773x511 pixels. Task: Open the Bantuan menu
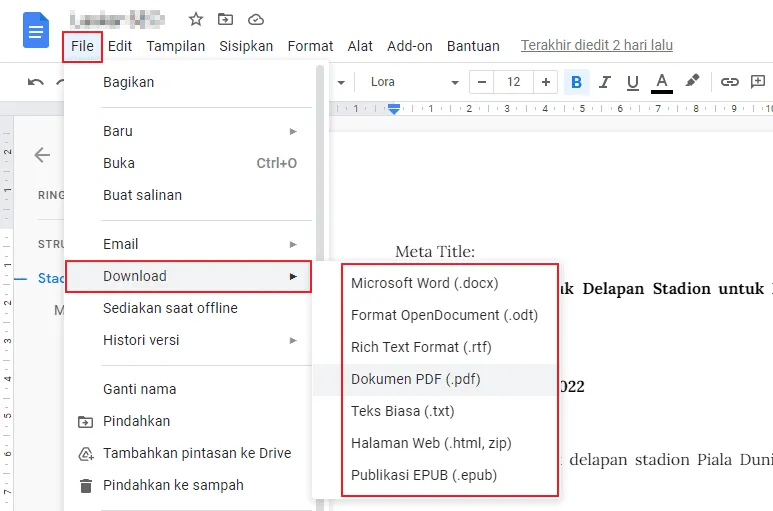click(473, 46)
